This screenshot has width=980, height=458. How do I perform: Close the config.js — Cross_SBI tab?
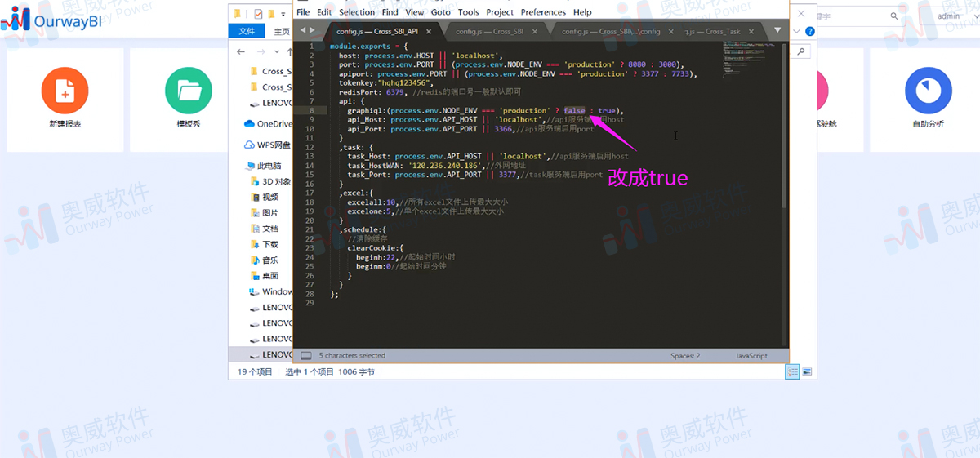(535, 31)
